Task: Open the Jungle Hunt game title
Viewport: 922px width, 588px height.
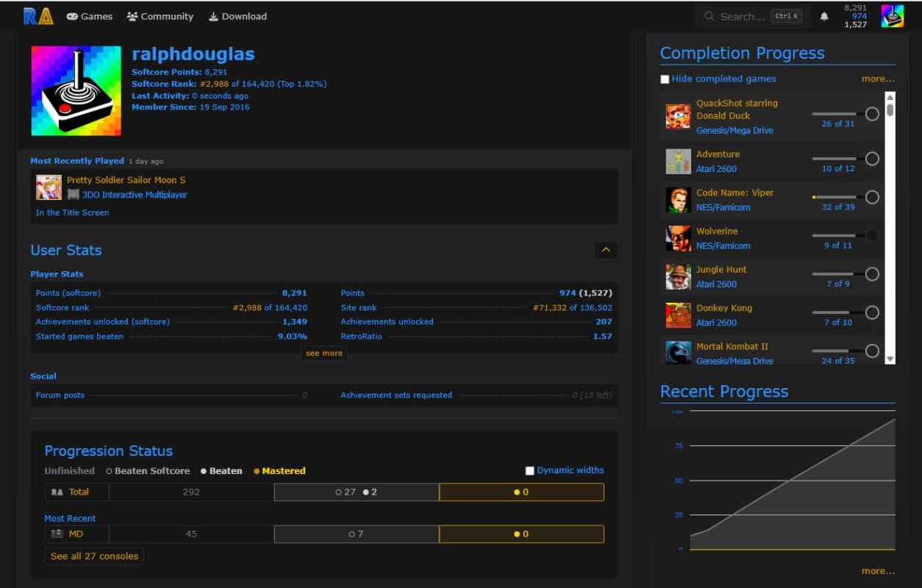Action: coord(721,270)
